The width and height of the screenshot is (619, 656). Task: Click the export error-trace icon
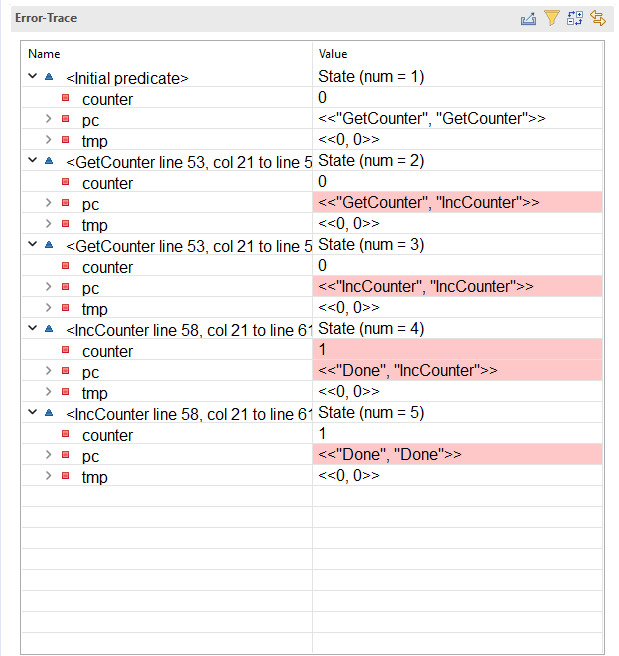coord(528,18)
